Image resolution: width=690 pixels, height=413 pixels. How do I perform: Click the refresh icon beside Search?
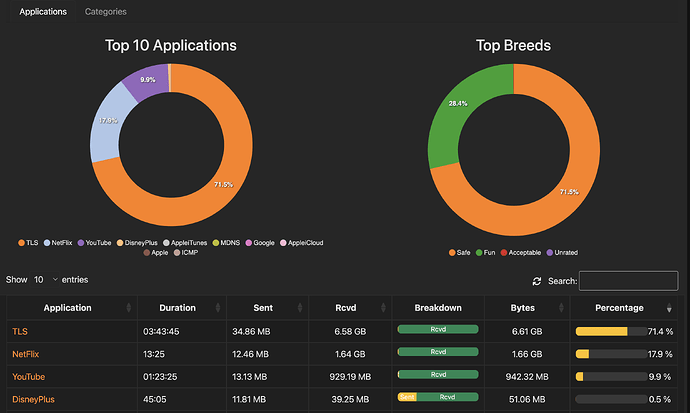(537, 281)
